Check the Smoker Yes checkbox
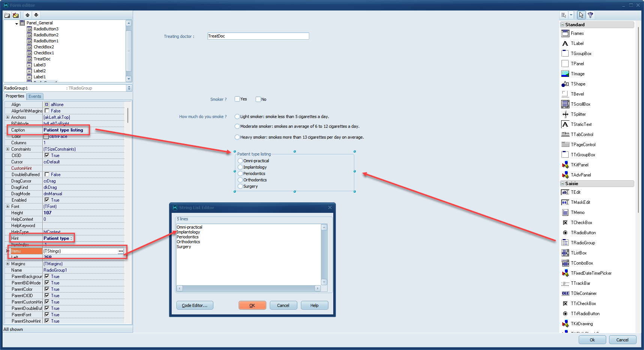 point(237,99)
